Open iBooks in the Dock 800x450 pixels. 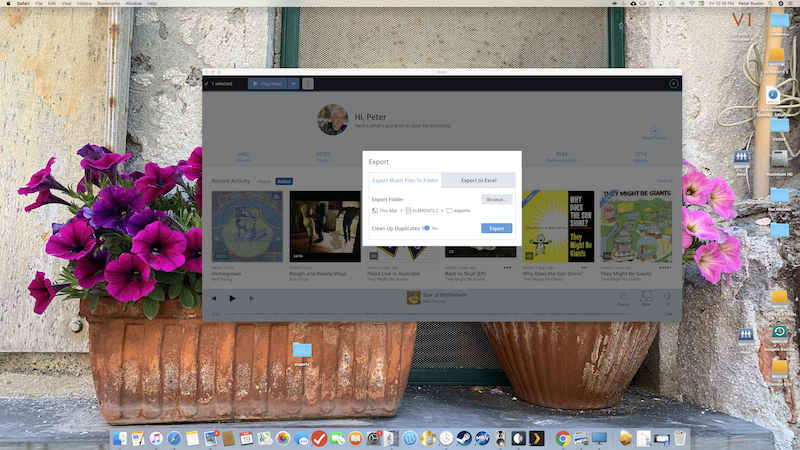pos(356,438)
